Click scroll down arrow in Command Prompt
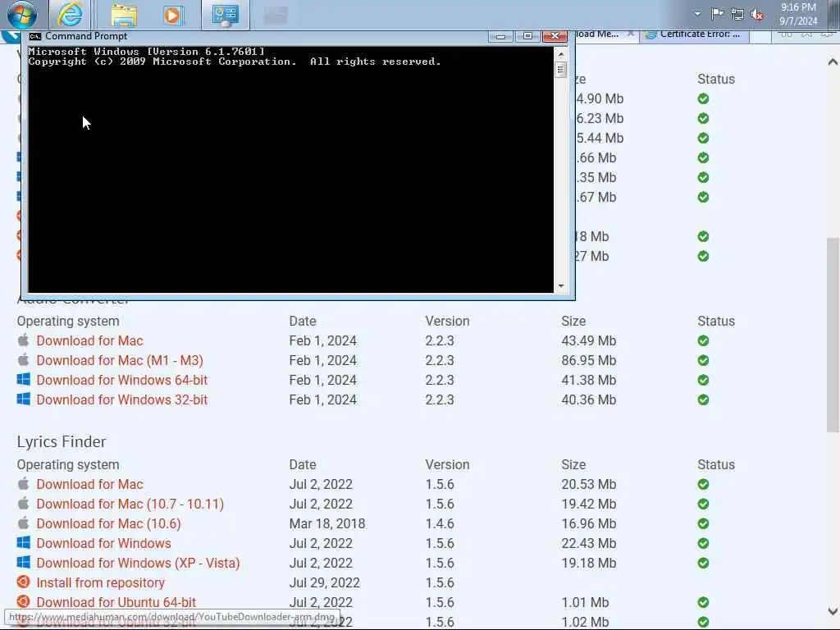Screen dimensions: 840x630 (561, 286)
